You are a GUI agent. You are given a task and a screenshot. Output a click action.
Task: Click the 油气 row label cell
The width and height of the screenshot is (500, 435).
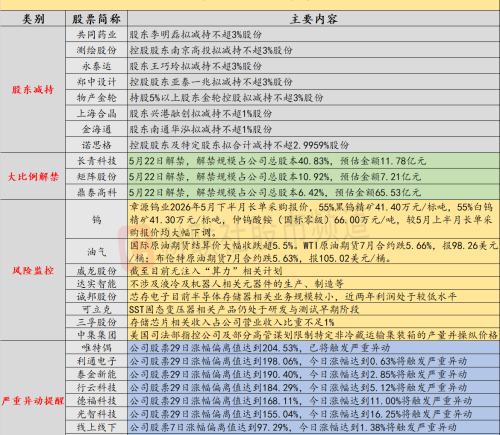pyautogui.click(x=96, y=251)
